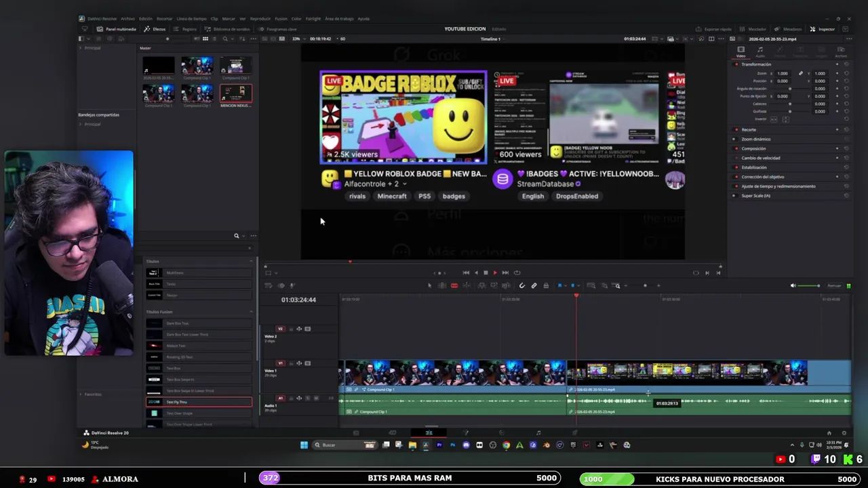The height and width of the screenshot is (488, 868).
Task: Mute timeline audio via speaker icon
Action: pos(793,285)
